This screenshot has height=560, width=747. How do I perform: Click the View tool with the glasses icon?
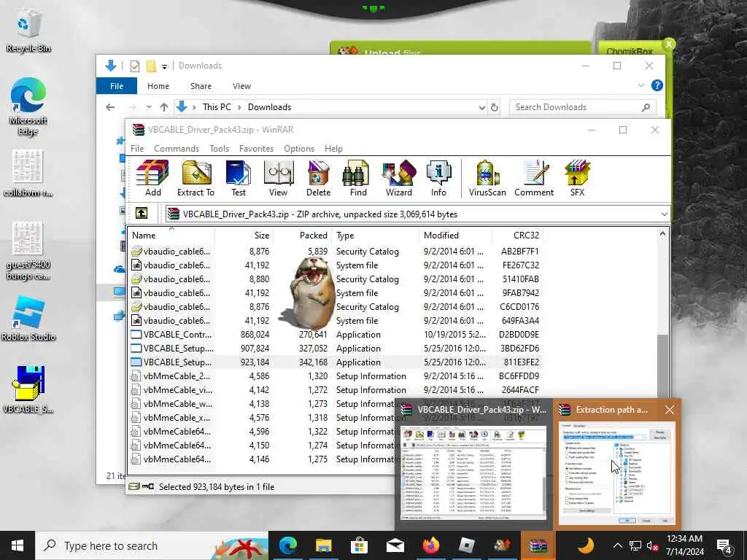point(278,178)
